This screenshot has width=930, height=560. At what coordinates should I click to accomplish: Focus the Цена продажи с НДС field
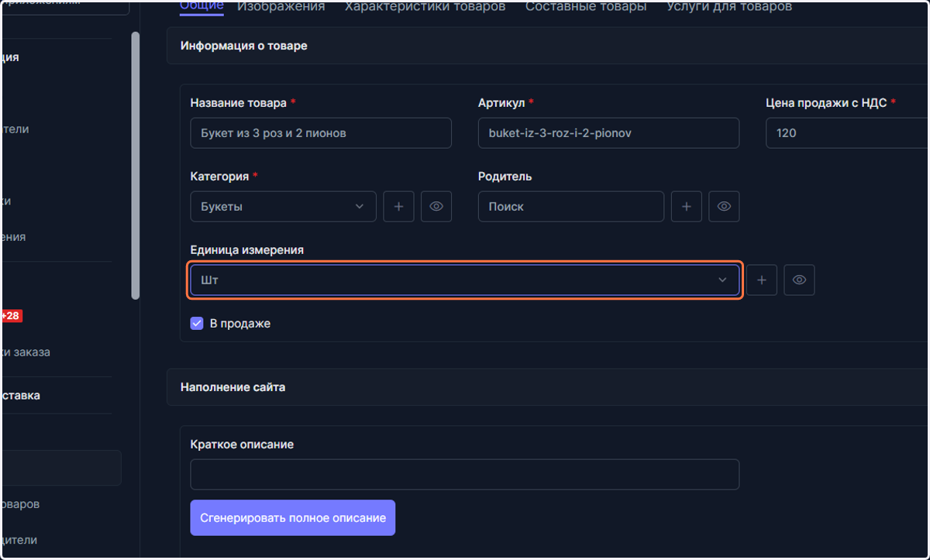pyautogui.click(x=847, y=133)
